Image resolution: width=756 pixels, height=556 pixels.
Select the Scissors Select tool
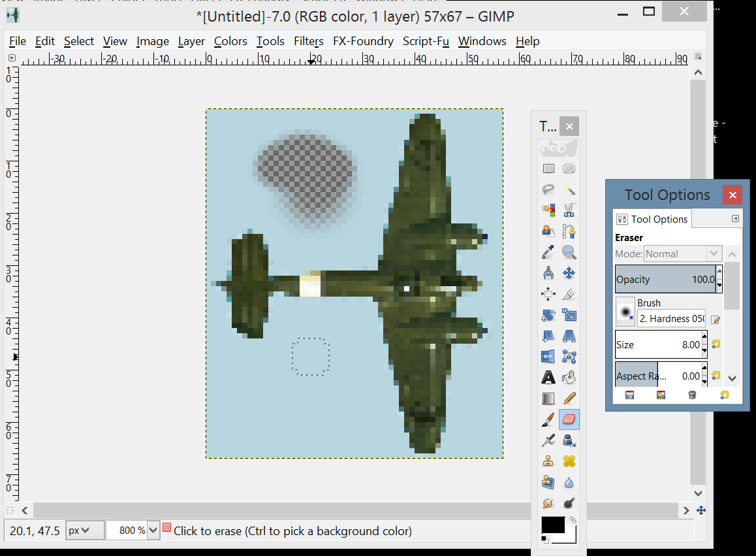(x=569, y=210)
